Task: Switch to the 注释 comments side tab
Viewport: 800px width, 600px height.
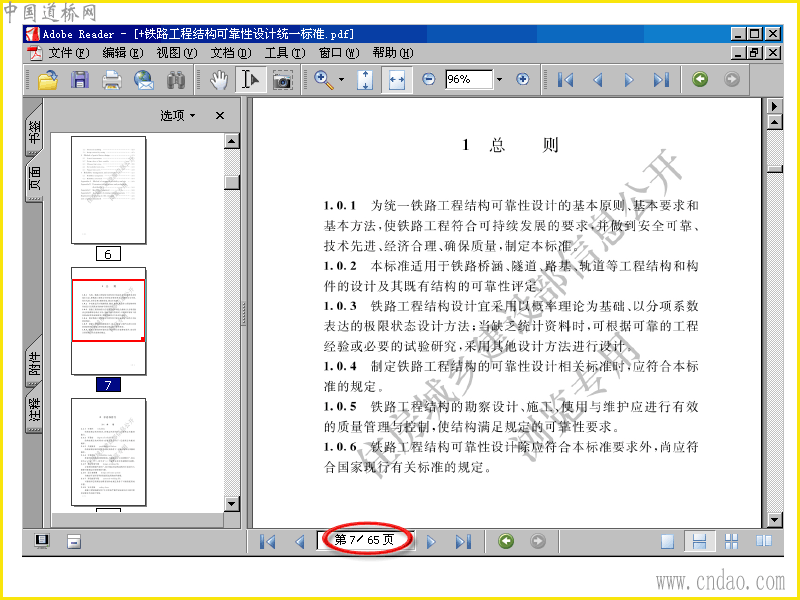Action: click(34, 409)
